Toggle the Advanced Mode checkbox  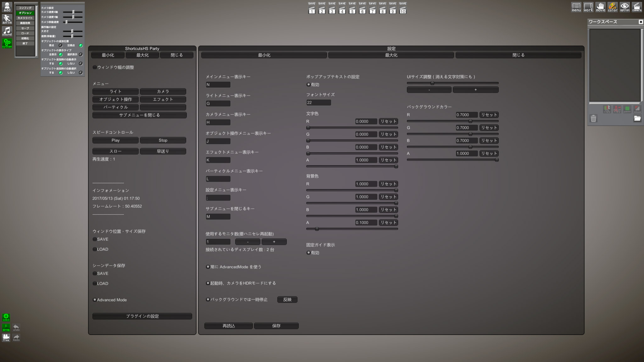95,300
